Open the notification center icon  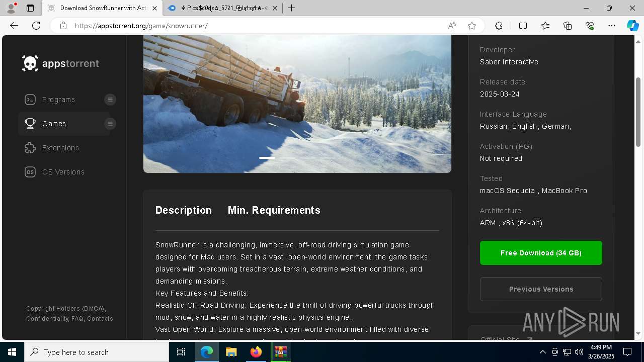tap(627, 352)
